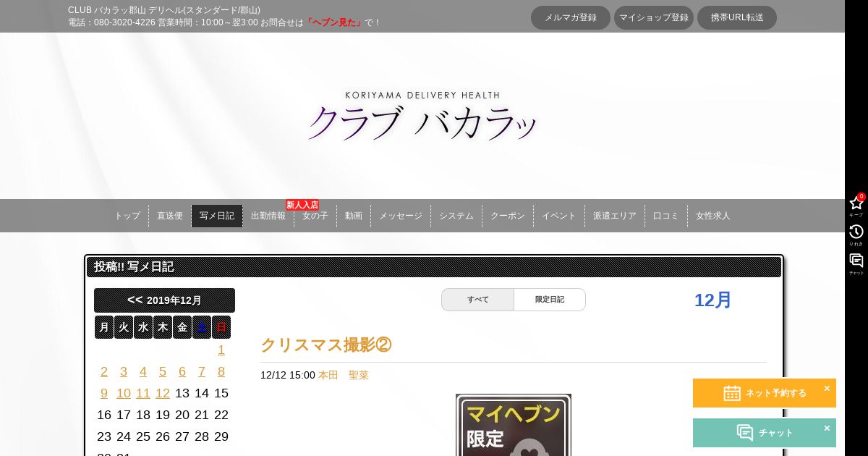
Task: Select calendar date 12
Action: 163,393
